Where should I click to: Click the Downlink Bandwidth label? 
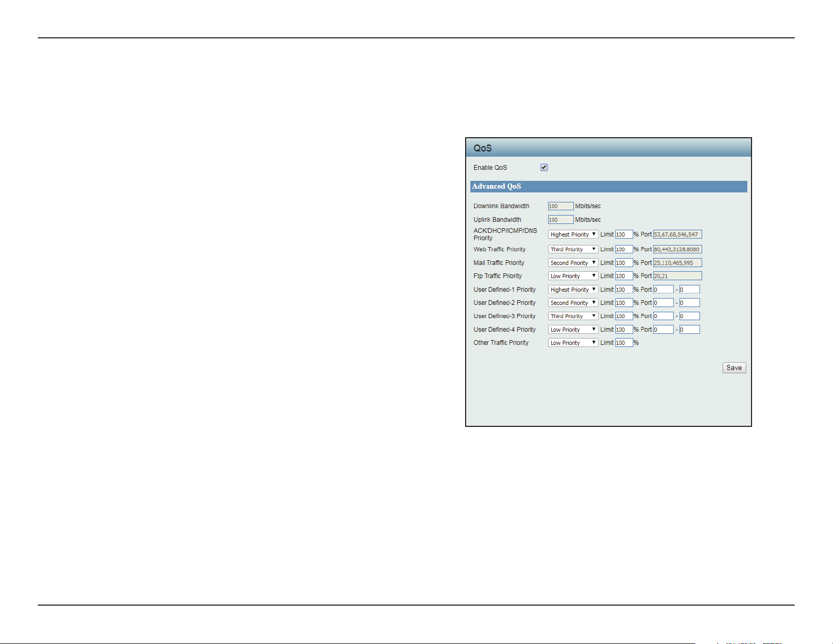pyautogui.click(x=501, y=206)
